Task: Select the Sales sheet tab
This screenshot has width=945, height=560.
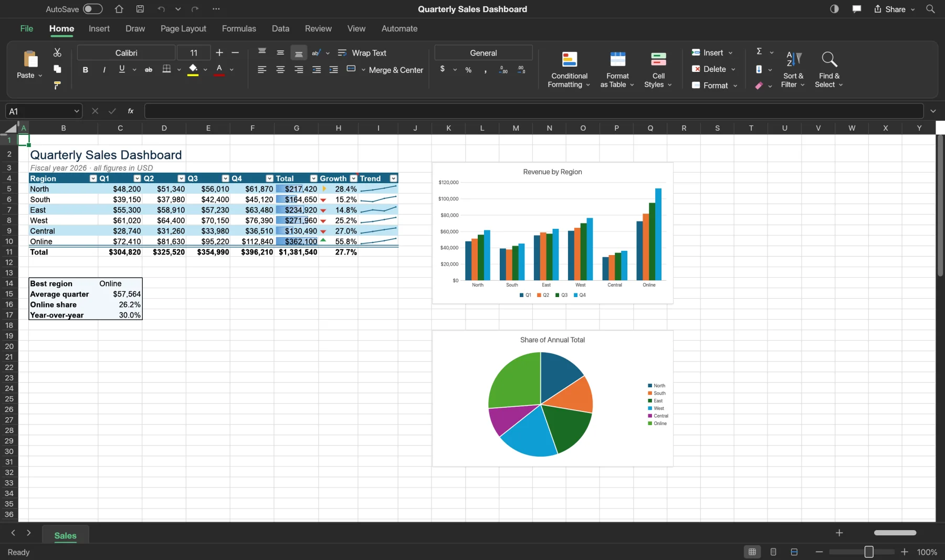Action: pyautogui.click(x=66, y=535)
